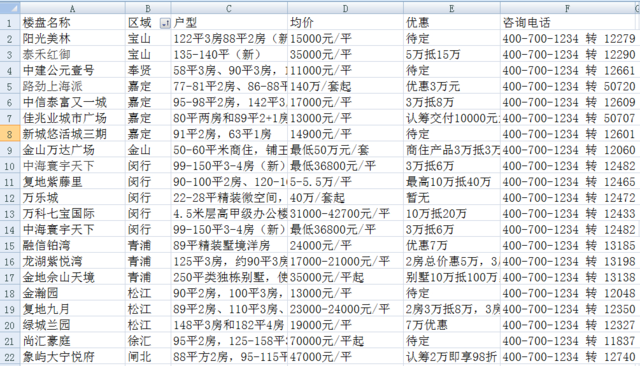Open the 区域 filter dropdown in B1

pyautogui.click(x=165, y=24)
